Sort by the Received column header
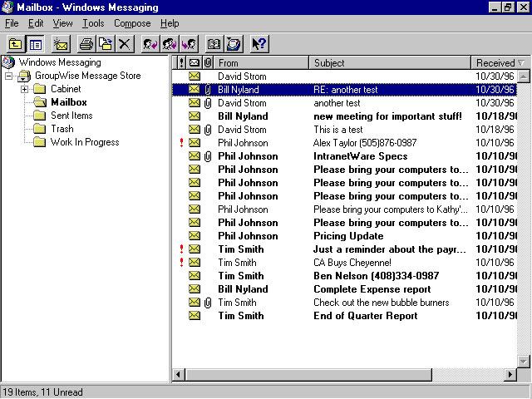532x399 pixels. tap(500, 63)
